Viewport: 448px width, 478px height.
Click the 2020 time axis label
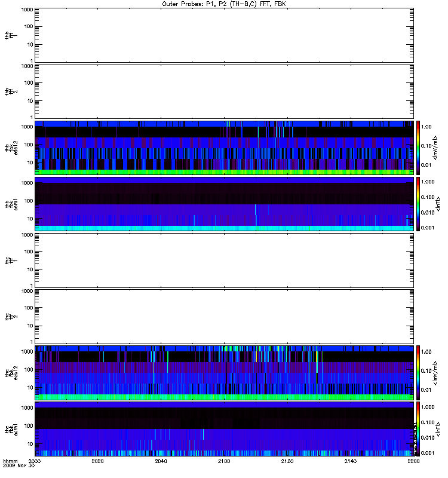tap(97, 461)
